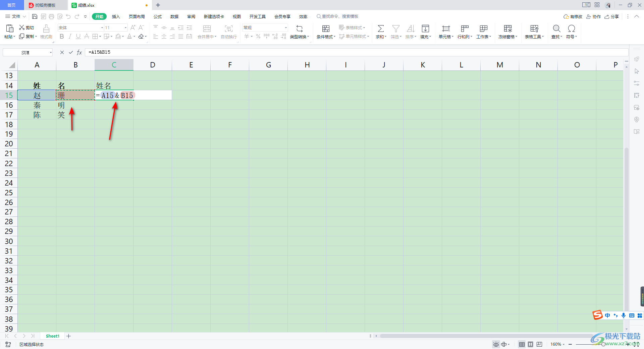Toggle eye protection mode icon in status bar
644x349 pixels.
coord(496,344)
